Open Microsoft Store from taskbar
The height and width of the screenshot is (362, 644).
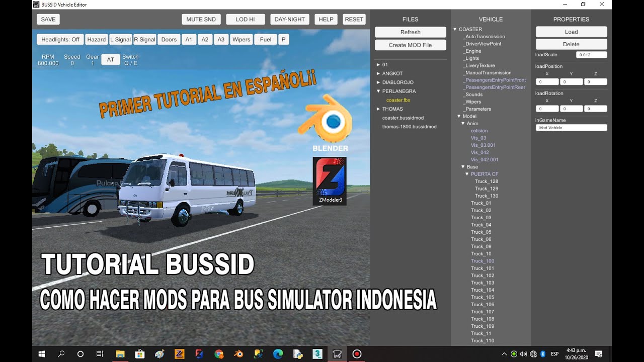[x=140, y=354]
